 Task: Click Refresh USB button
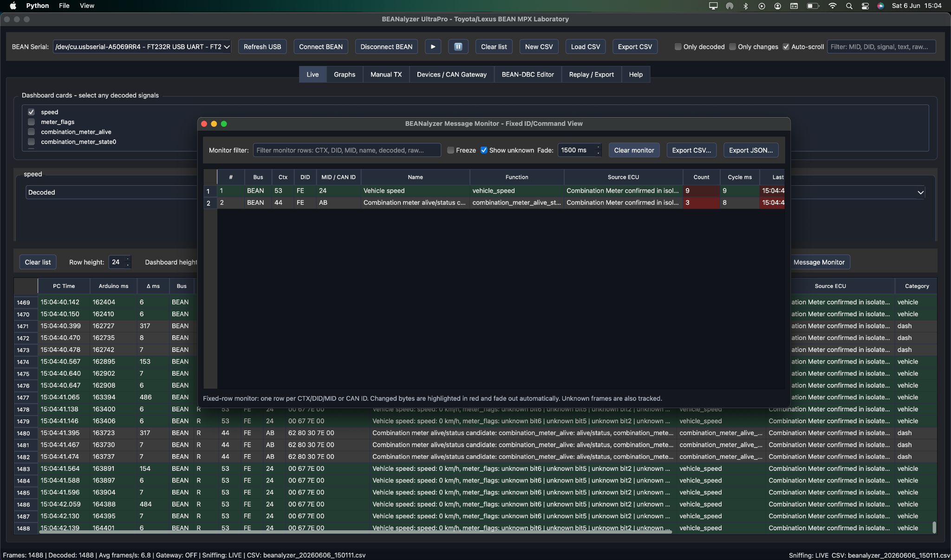click(x=262, y=47)
